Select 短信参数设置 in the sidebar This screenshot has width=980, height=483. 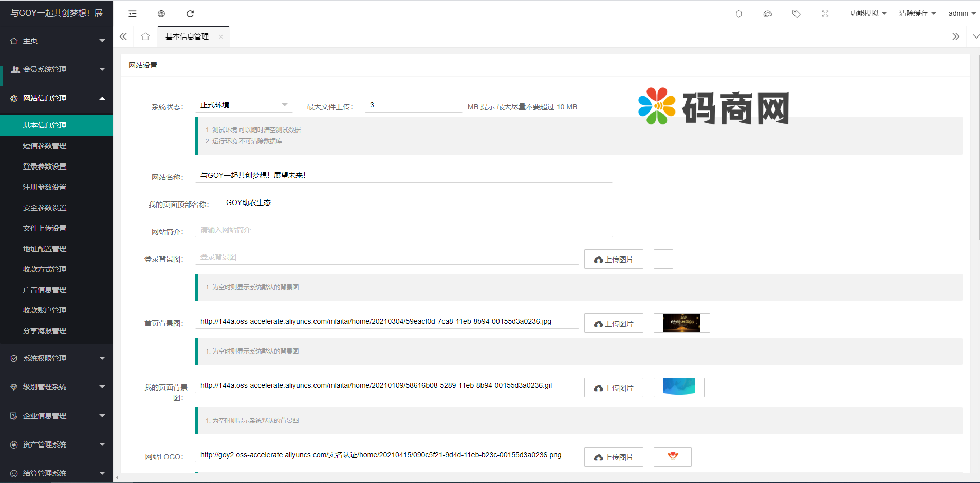point(45,146)
